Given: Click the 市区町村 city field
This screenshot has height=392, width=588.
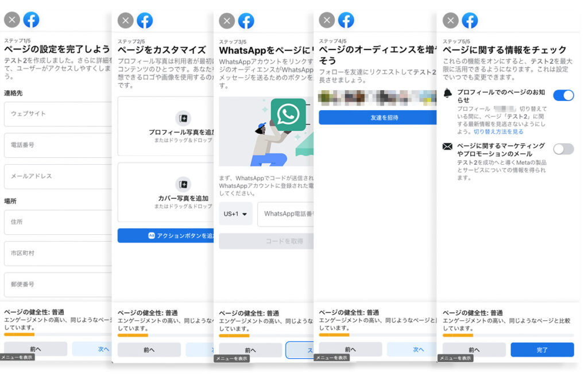Looking at the screenshot, I should [58, 253].
